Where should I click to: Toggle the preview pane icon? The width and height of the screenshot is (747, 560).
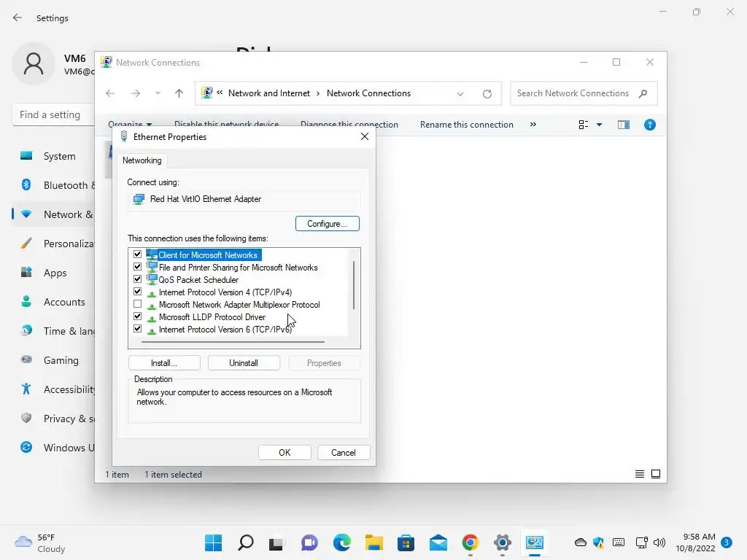tap(624, 125)
